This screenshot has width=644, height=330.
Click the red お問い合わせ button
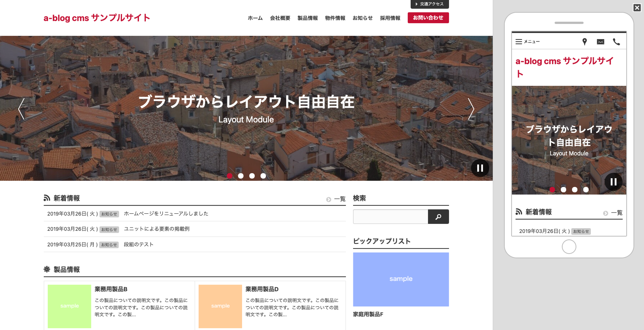428,18
